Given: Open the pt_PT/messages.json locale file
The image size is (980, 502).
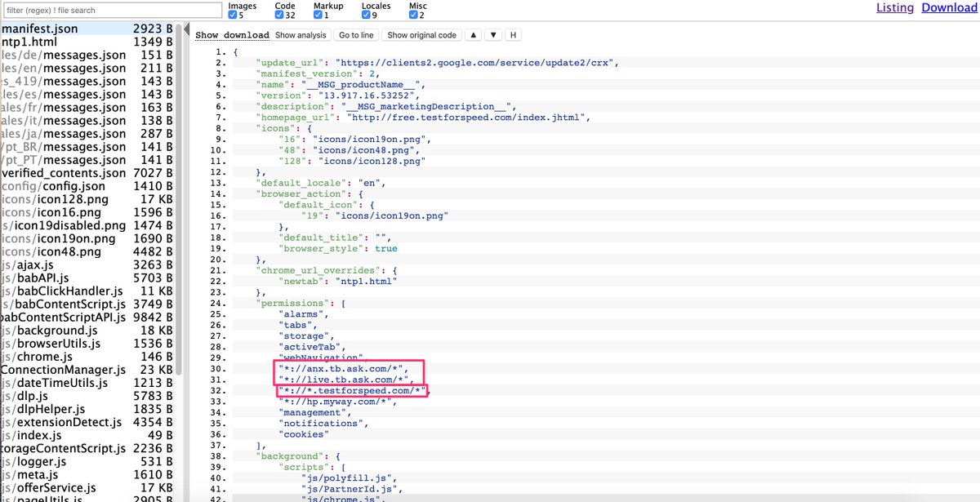Looking at the screenshot, I should point(87,160).
